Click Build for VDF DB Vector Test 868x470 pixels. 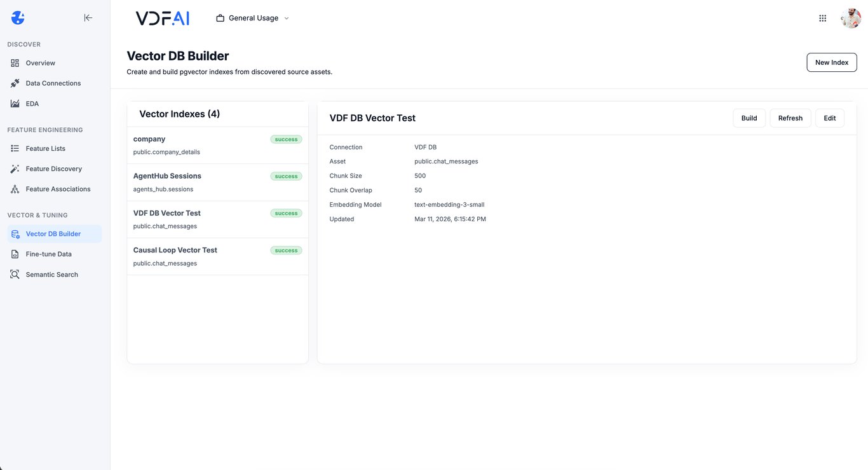pyautogui.click(x=749, y=118)
